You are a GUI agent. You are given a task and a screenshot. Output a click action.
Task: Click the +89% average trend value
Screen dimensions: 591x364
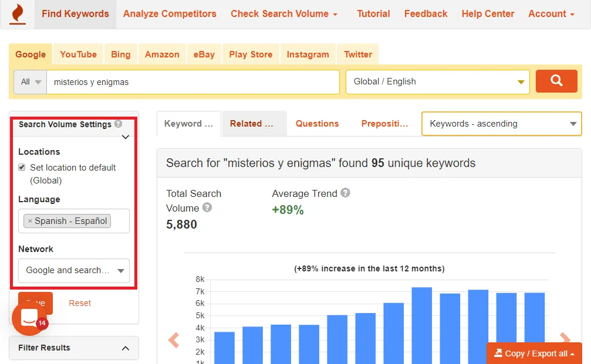click(288, 210)
